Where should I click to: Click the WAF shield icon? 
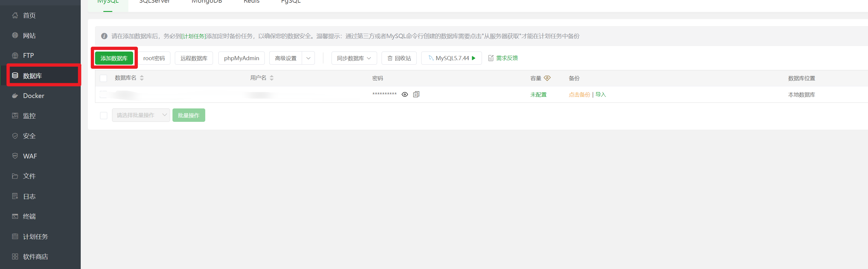point(15,156)
